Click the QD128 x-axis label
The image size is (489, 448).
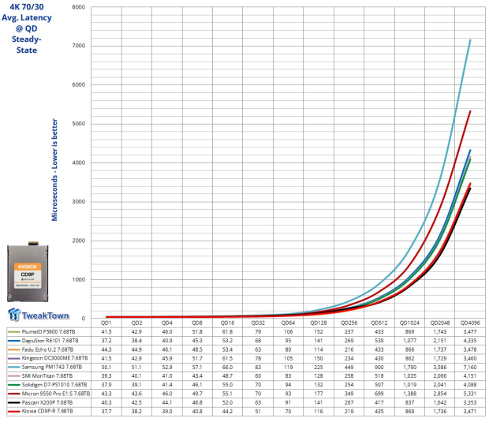[319, 323]
